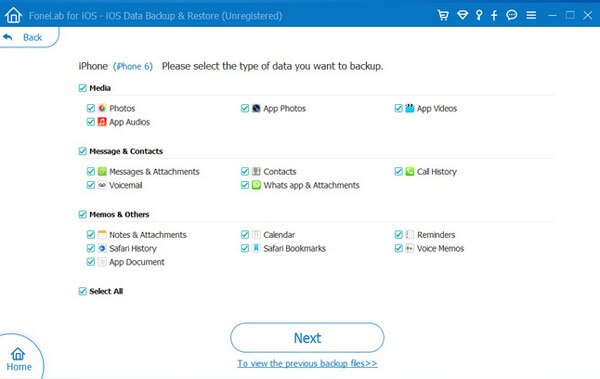Open the Facebook share icon
Viewport: 600px width, 379px height.
tap(494, 15)
